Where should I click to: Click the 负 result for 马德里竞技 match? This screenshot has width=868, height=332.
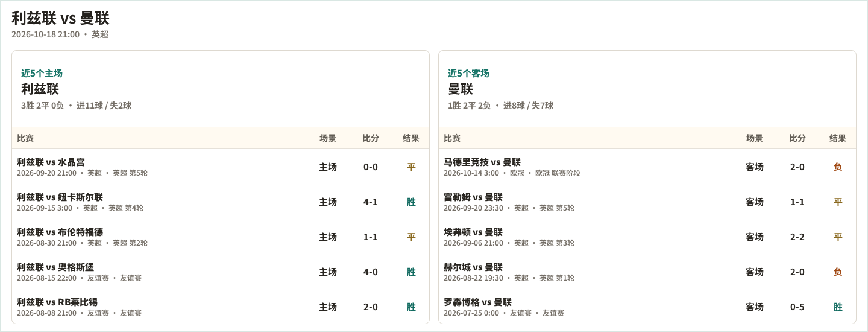[838, 167]
